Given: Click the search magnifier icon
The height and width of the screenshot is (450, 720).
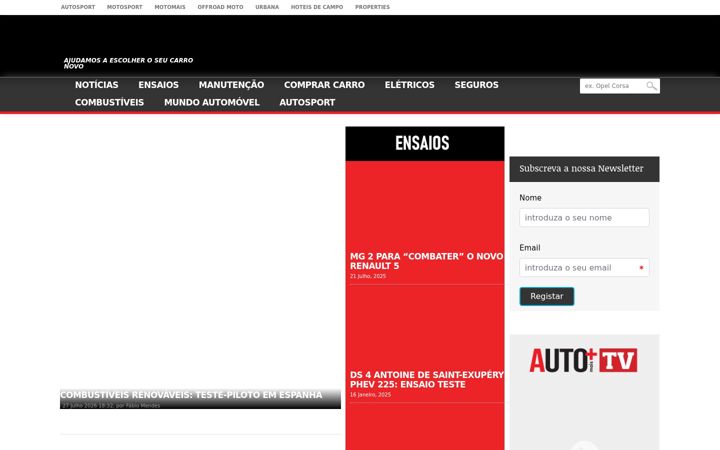Looking at the screenshot, I should 651,86.
